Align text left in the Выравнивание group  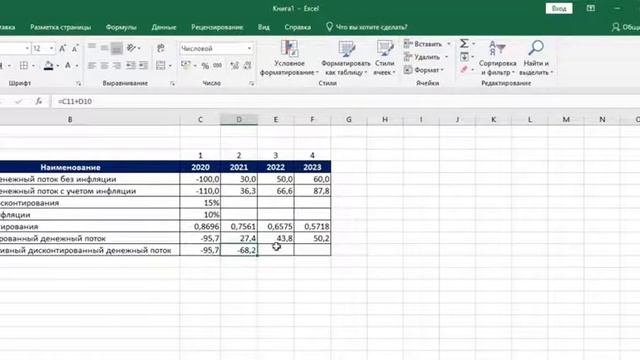tap(92, 65)
